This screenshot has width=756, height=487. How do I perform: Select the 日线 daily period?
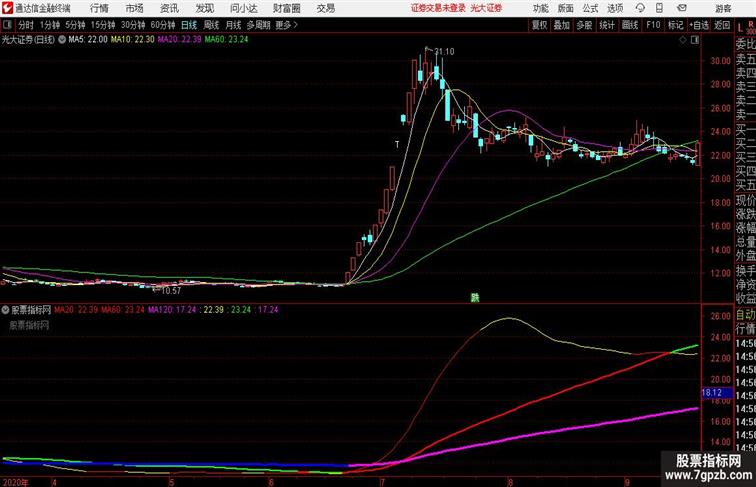tap(189, 25)
